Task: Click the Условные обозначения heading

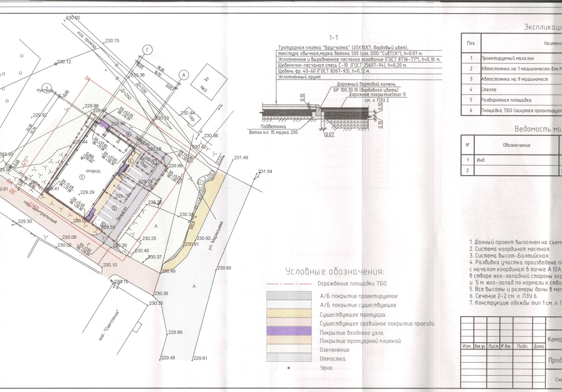Action: click(335, 271)
